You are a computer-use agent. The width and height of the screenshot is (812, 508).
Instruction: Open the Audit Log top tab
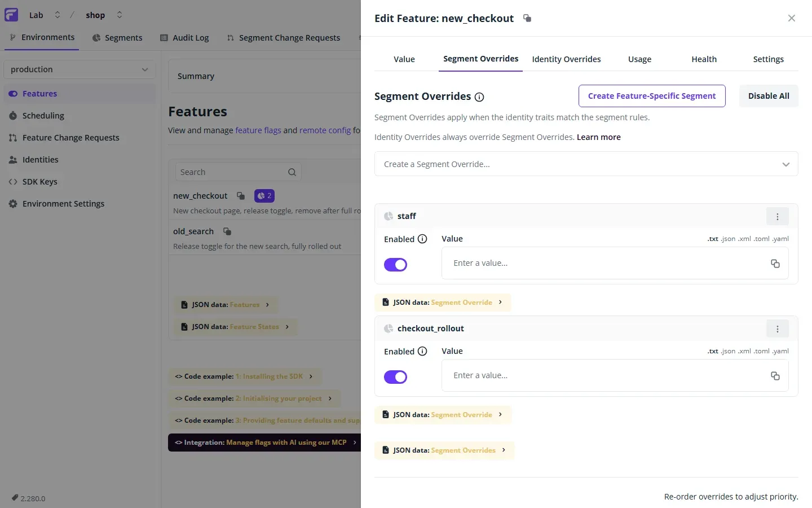coord(184,38)
